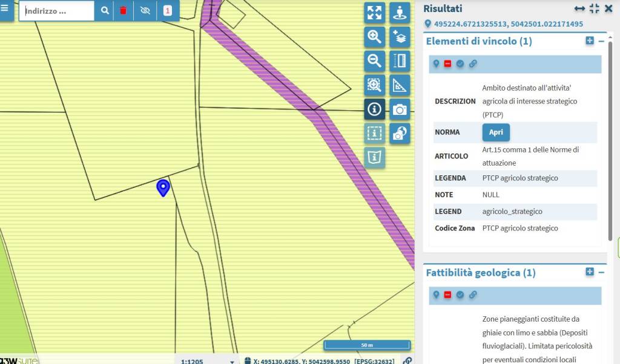Open the add layers tool
Screen dimensions: 620x364
coord(399,37)
